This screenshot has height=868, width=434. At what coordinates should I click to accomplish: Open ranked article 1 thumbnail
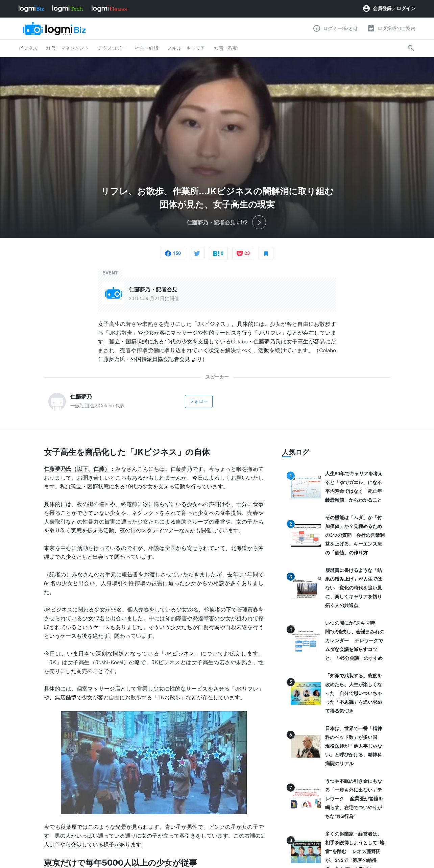(306, 487)
